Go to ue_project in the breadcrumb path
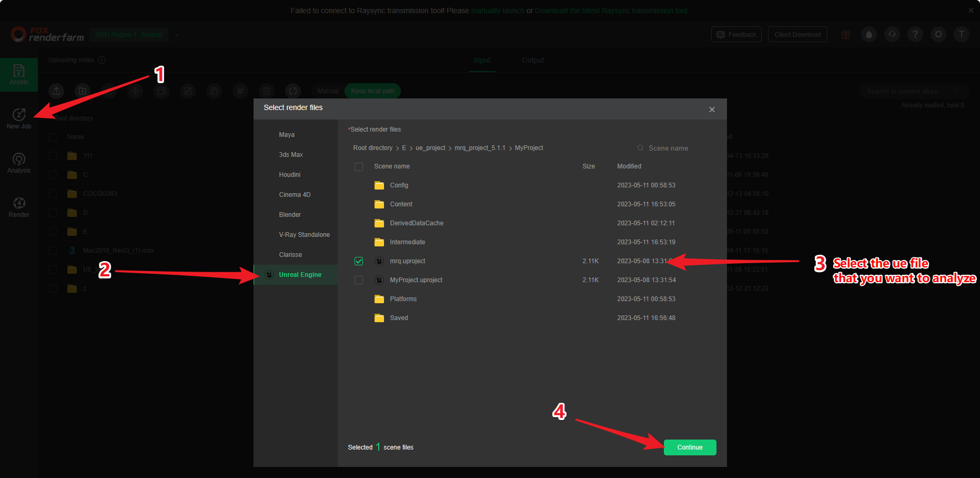The image size is (980, 478). coord(430,148)
